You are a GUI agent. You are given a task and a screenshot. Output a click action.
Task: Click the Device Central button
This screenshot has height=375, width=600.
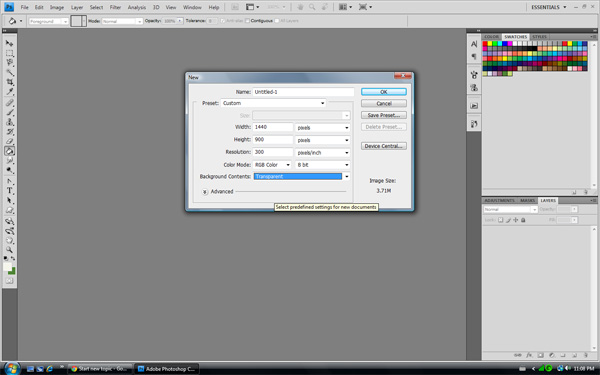(x=384, y=146)
